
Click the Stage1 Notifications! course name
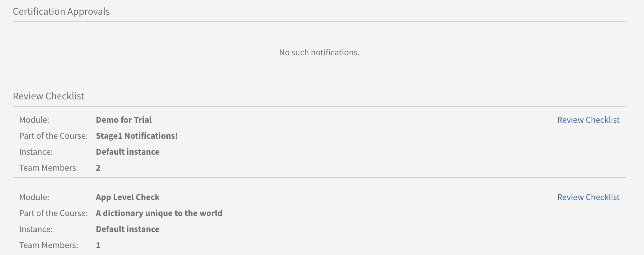[x=137, y=136]
